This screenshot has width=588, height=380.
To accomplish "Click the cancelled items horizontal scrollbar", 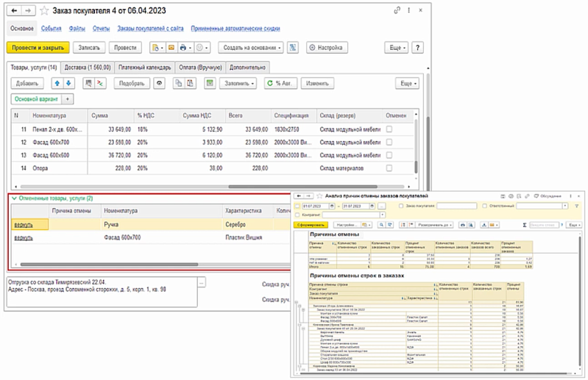I will tap(109, 265).
